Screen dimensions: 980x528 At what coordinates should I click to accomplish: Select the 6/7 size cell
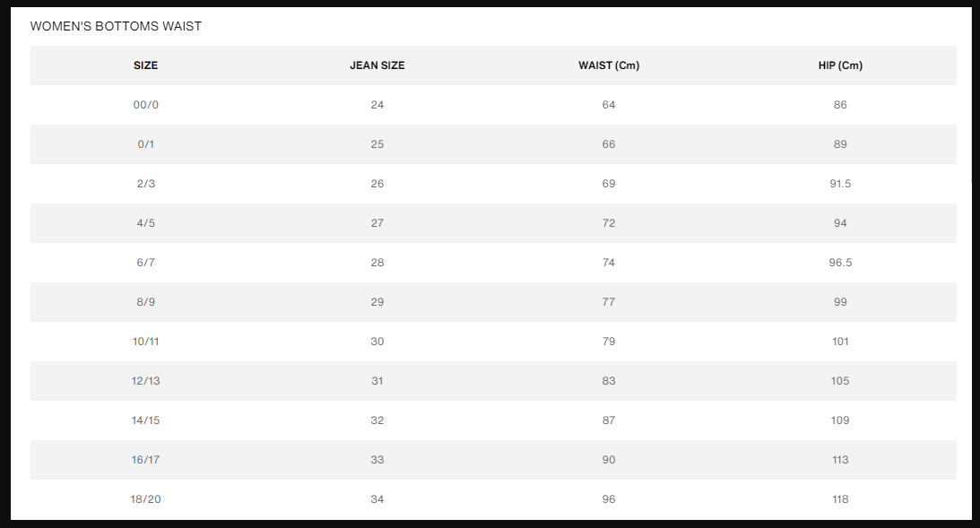(145, 263)
